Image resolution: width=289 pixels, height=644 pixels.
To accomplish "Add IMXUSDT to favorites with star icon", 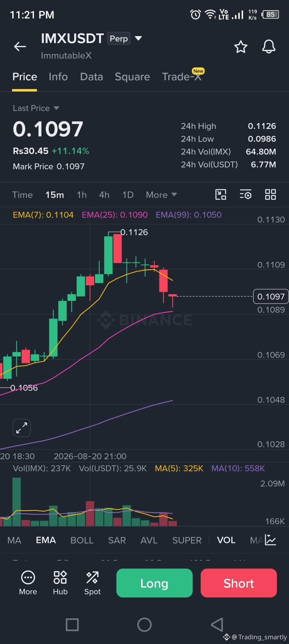I will pyautogui.click(x=241, y=47).
